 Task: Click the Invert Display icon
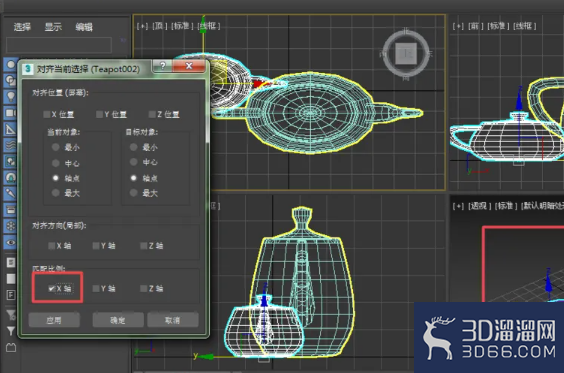tap(11, 295)
